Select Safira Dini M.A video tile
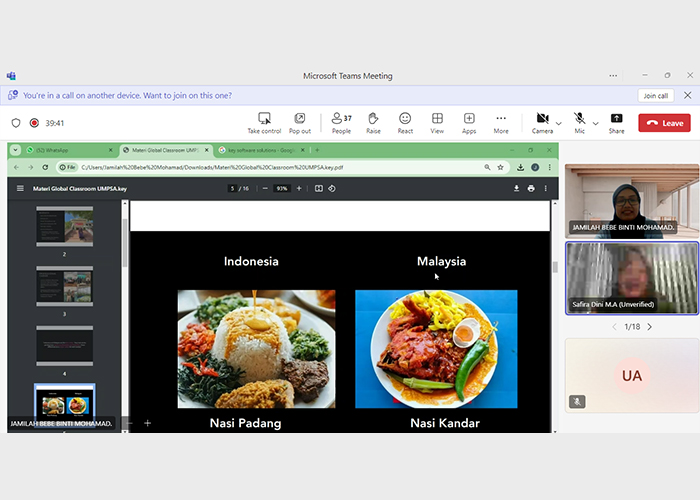 click(x=632, y=279)
